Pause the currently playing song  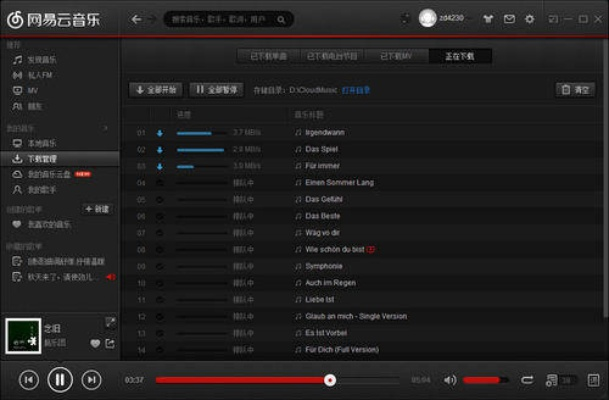coord(60,380)
